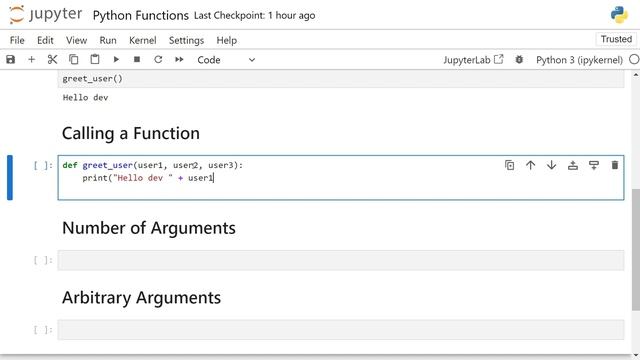Move the active cell up
640x360 pixels.
pyautogui.click(x=531, y=165)
